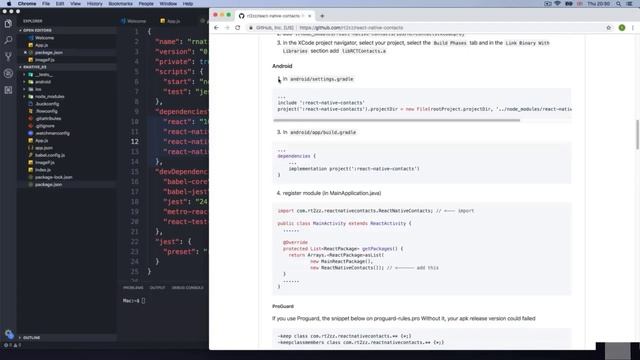Screen dimensions: 640x360
Task: Reload the GitHub page in Chrome
Action: pos(238,28)
